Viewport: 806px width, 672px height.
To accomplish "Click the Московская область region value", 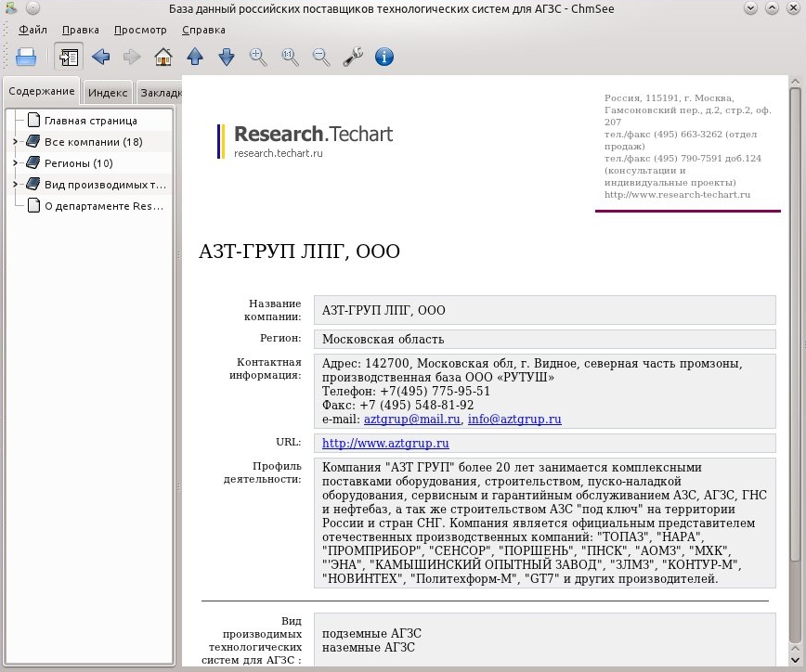I will [x=383, y=339].
